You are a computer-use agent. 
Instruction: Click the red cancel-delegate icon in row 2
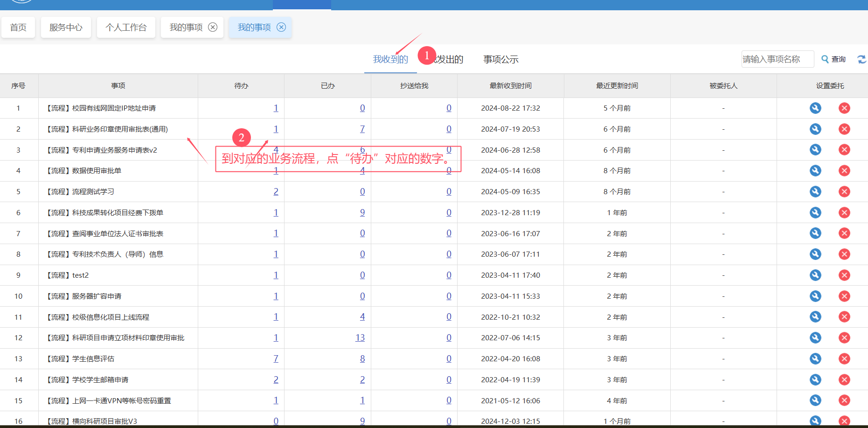(844, 129)
